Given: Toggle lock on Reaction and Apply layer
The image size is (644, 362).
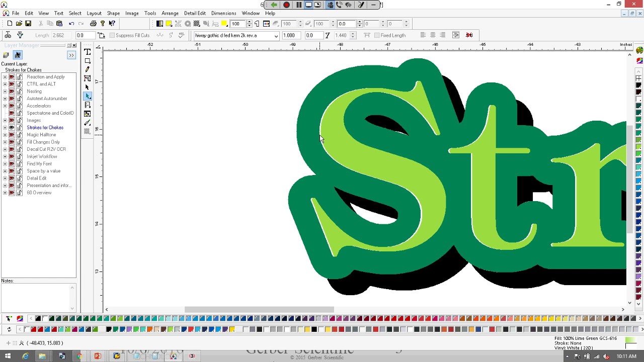Looking at the screenshot, I should (x=19, y=77).
